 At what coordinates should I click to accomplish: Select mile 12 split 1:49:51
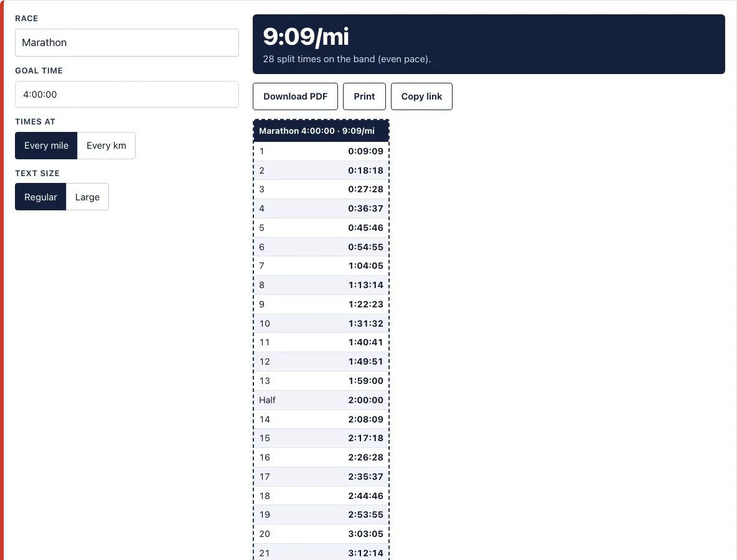[x=365, y=362]
